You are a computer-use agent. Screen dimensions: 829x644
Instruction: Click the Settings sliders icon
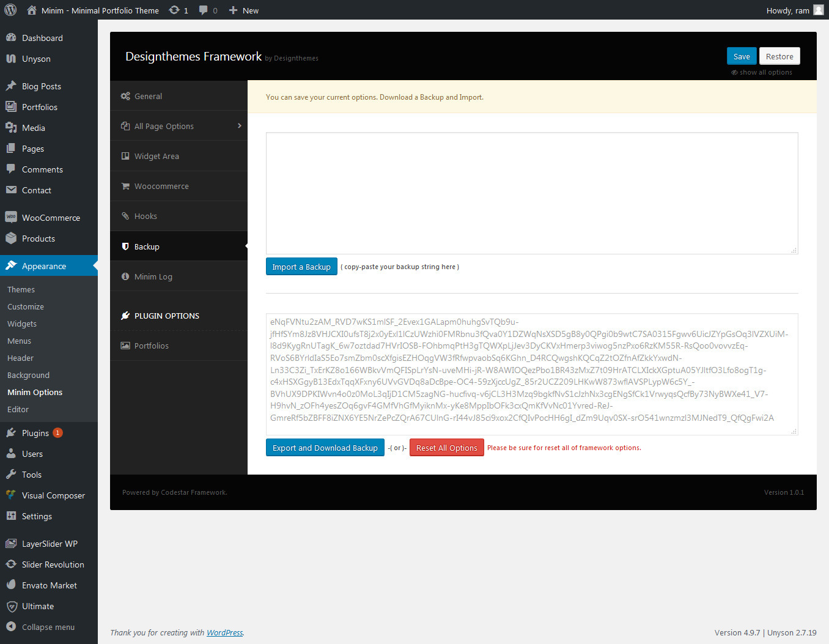point(11,516)
